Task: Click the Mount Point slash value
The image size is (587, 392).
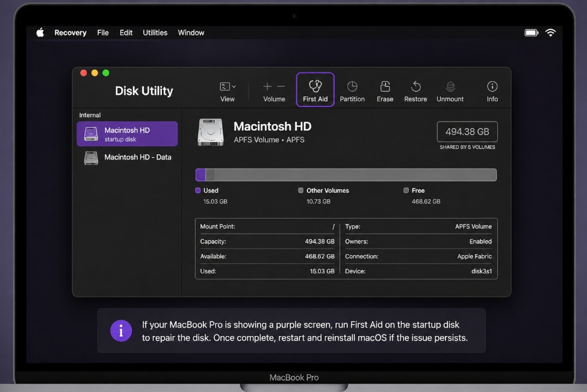Action: (333, 226)
